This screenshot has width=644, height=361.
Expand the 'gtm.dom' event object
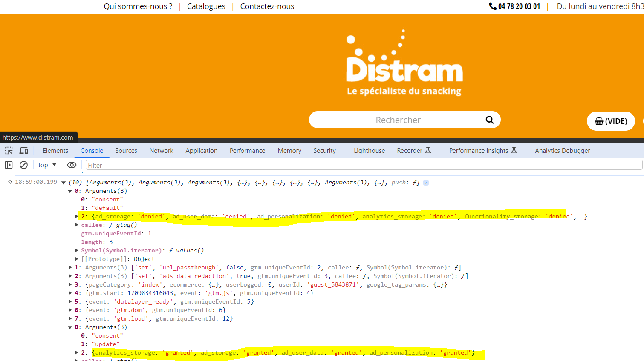(x=70, y=310)
